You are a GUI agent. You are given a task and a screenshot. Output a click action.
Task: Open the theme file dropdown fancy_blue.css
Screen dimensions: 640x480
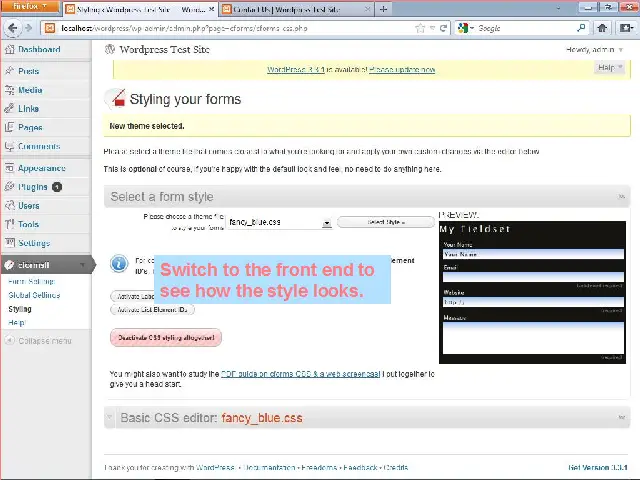click(279, 222)
